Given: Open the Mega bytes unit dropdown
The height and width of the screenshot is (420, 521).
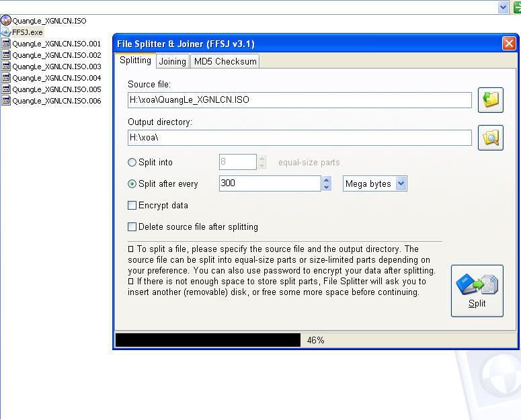Looking at the screenshot, I should tap(401, 183).
